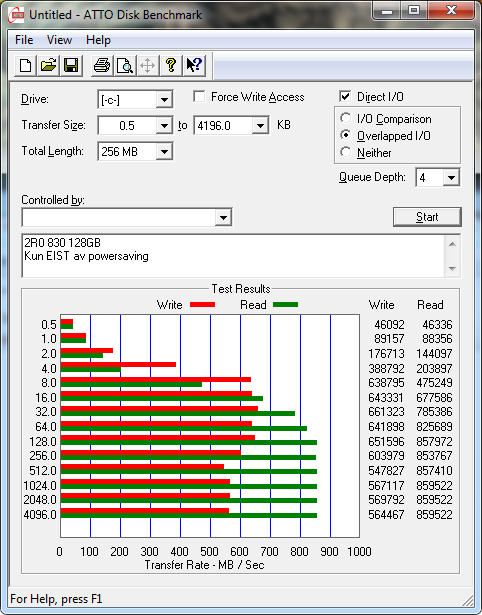Start the benchmark with the Start button
This screenshot has height=615, width=482.
click(427, 217)
